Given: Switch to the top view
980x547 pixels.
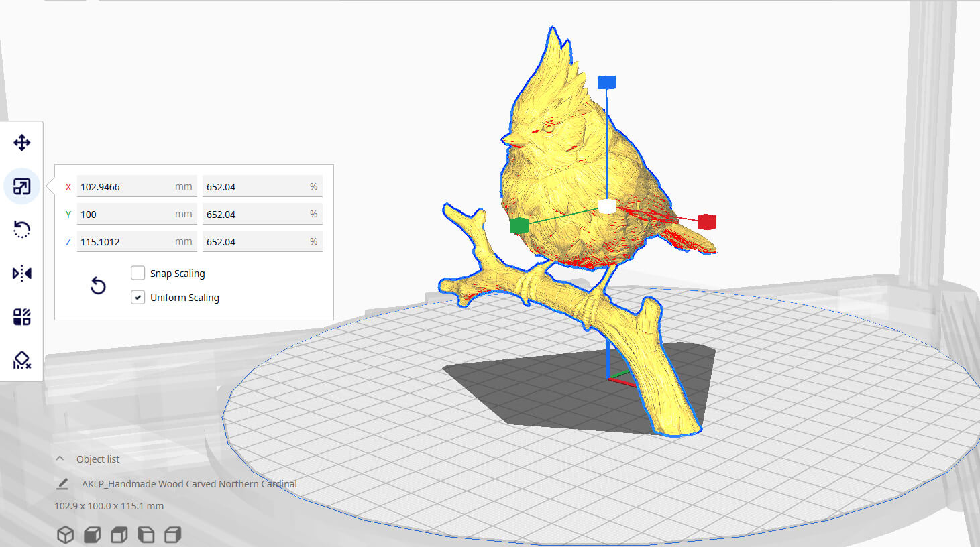Looking at the screenshot, I should tap(119, 534).
